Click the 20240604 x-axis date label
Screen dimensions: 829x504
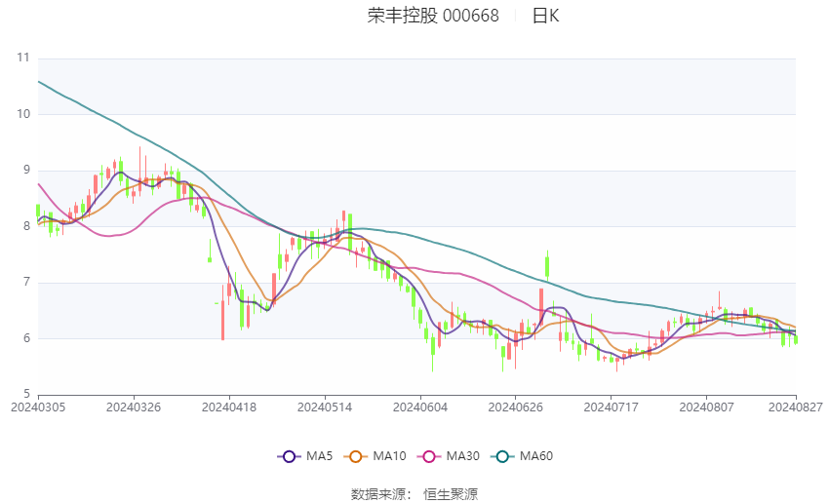pos(420,407)
